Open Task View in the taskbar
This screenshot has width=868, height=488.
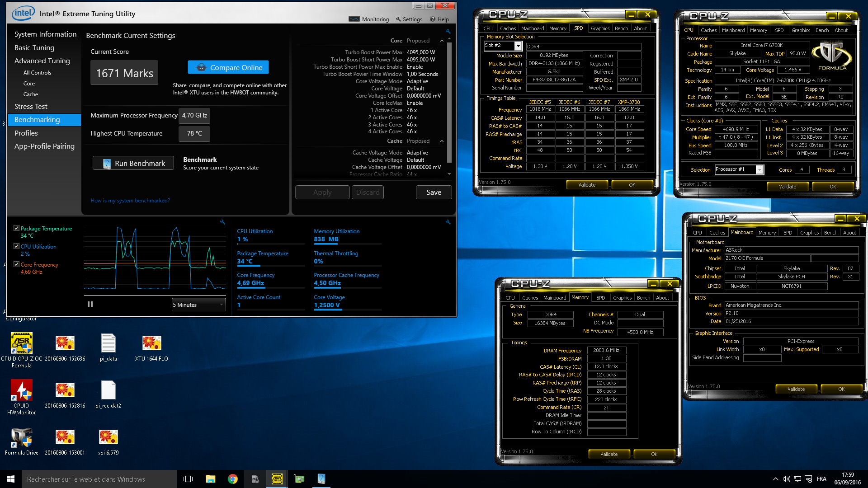click(x=188, y=479)
